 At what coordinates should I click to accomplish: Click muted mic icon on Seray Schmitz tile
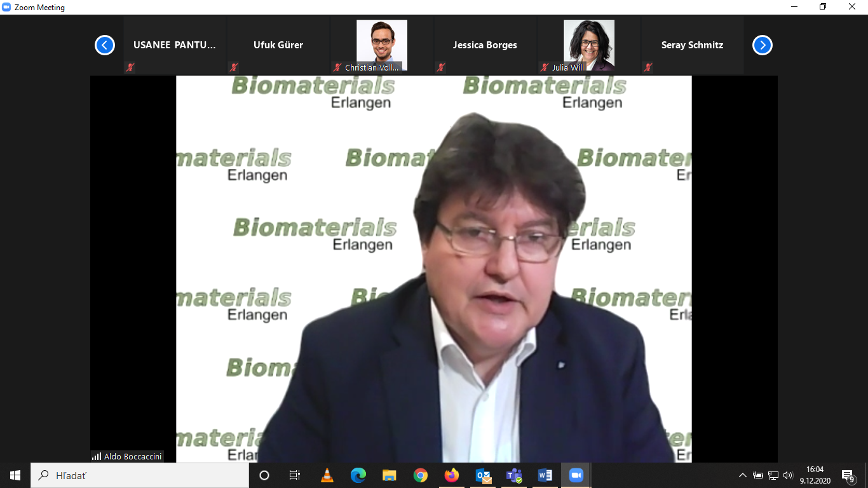point(648,67)
